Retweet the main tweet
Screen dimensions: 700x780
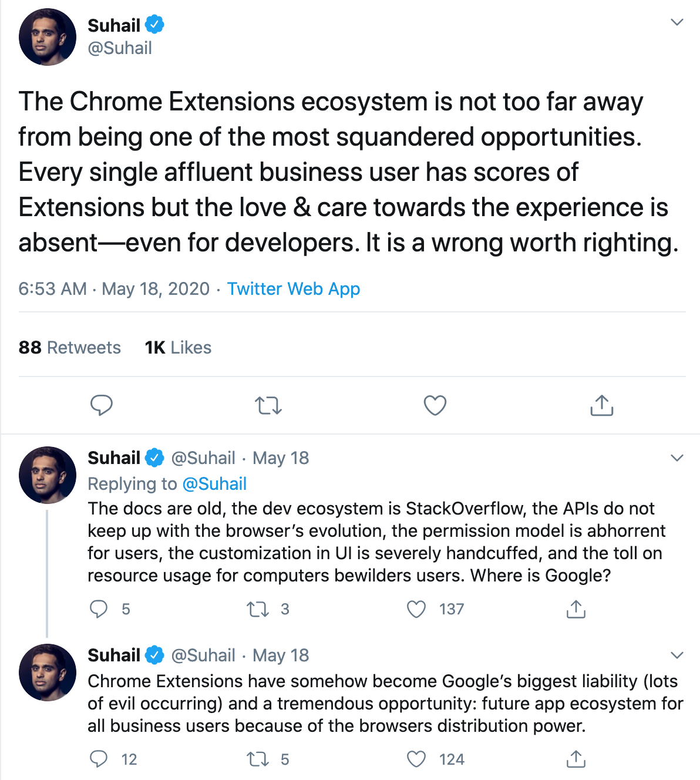pos(268,405)
